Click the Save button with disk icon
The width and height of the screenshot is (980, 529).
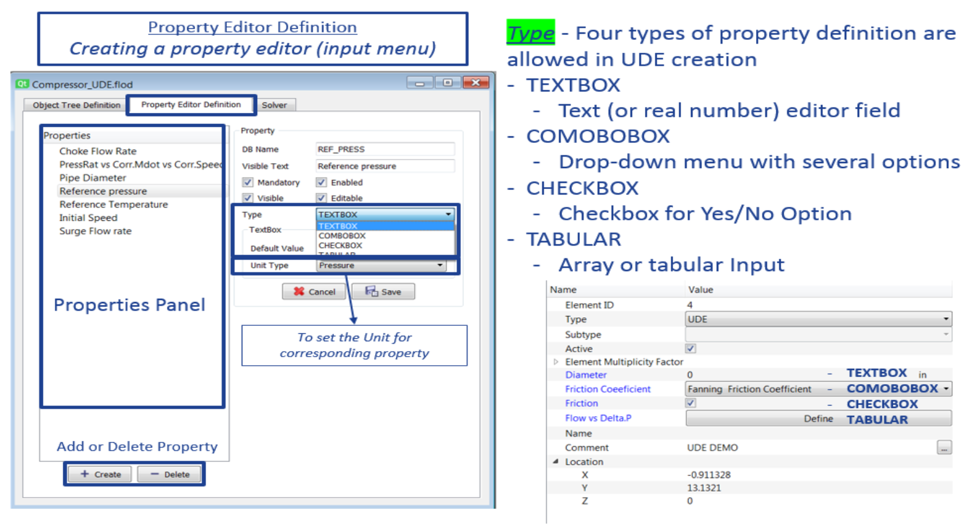(x=384, y=292)
